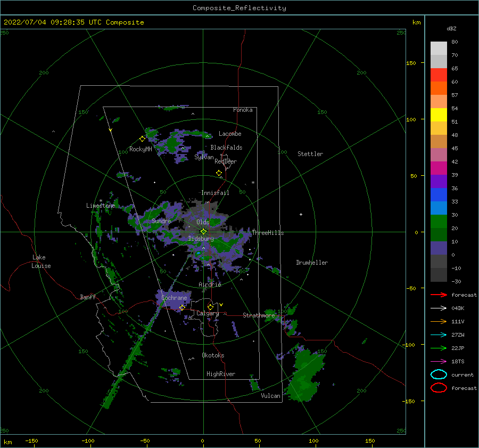
Task: Click the yellow radar site marker near Didsbury
Action: tap(203, 232)
